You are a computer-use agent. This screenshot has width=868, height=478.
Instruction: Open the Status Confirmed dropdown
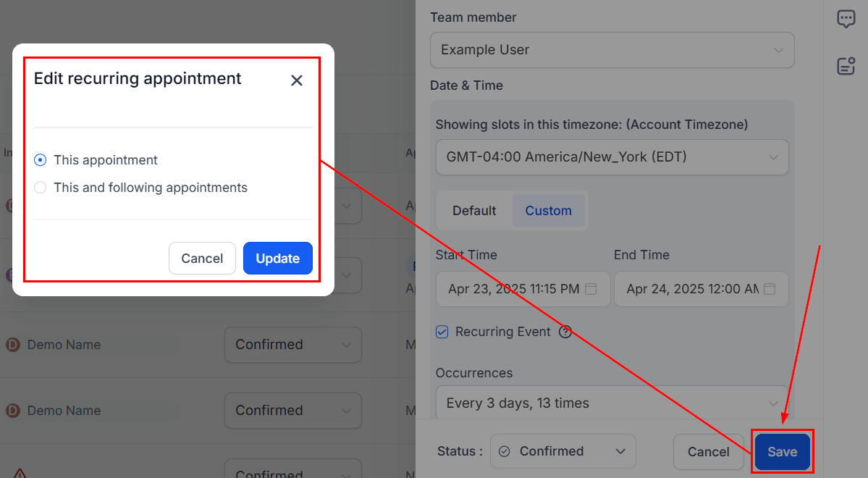coord(563,451)
